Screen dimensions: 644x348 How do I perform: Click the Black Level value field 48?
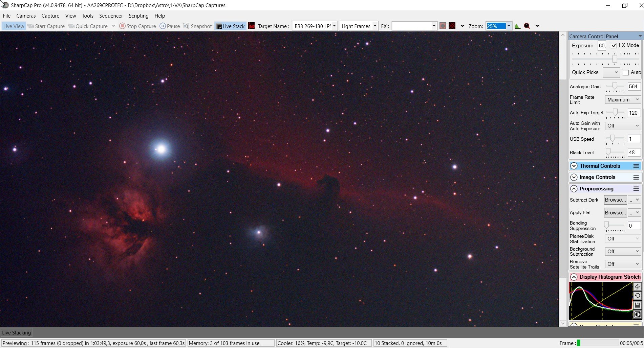point(634,153)
